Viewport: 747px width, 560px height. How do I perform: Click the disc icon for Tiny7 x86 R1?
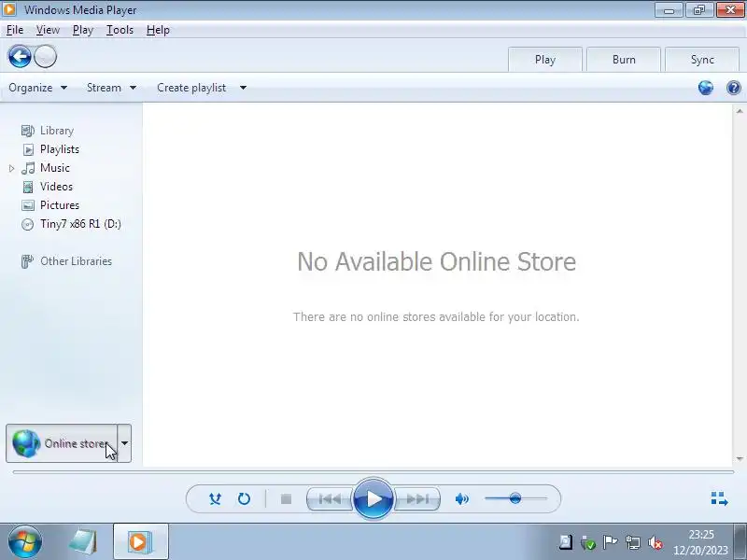[x=28, y=224]
